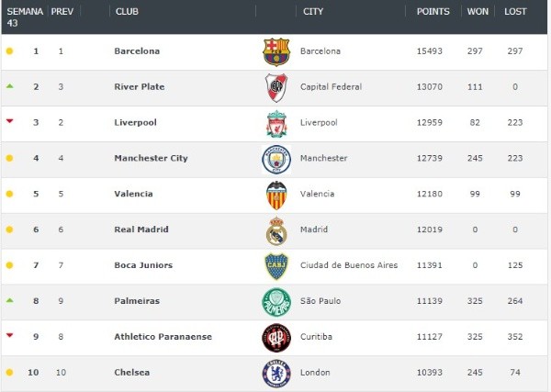This screenshot has height=392, width=551.
Task: Click the Palmeiras club crest icon
Action: [x=275, y=302]
